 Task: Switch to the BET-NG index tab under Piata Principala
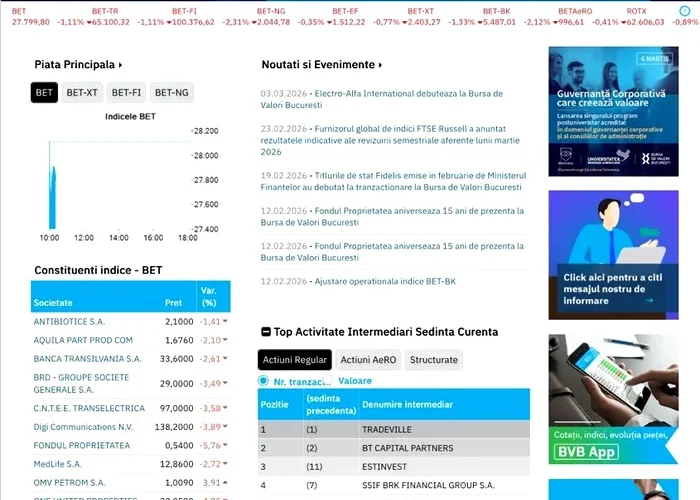coord(171,92)
